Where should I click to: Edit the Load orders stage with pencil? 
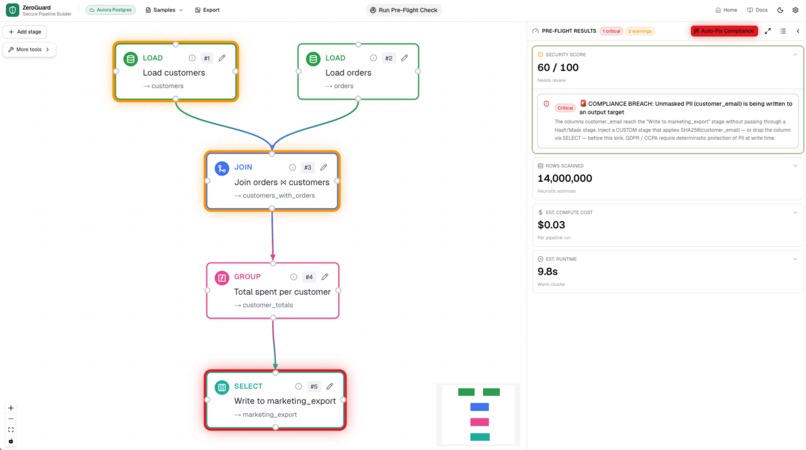point(405,58)
